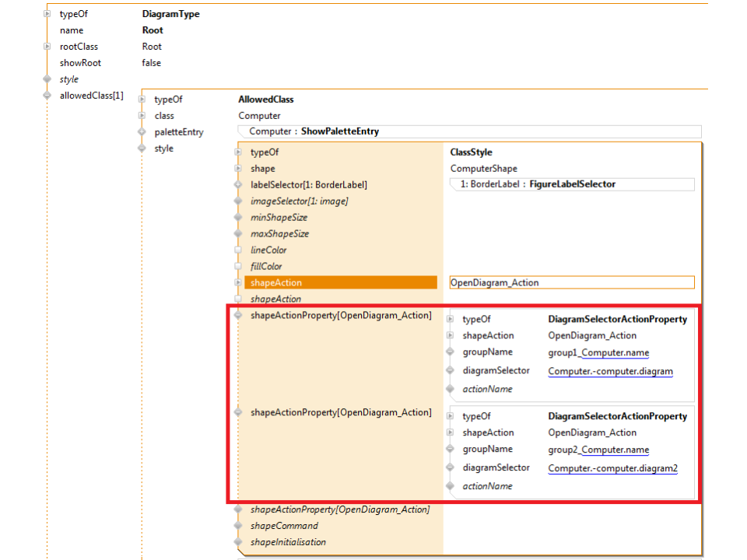Click the diamond icon next to paletteEntry
Viewport: 747px width, 560px height.
coord(142,132)
